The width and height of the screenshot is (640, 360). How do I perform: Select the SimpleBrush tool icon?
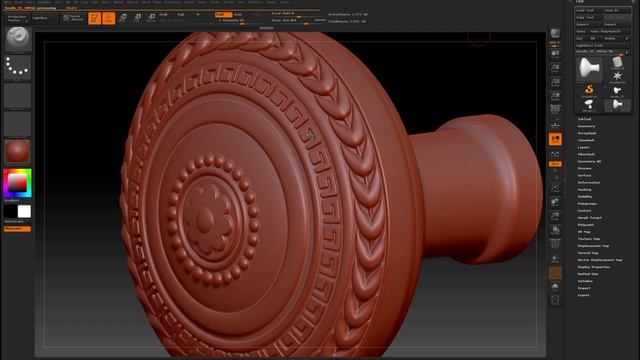pyautogui.click(x=589, y=90)
